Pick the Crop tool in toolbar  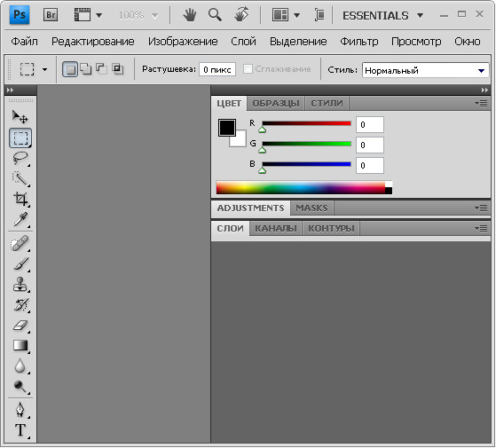[x=20, y=200]
